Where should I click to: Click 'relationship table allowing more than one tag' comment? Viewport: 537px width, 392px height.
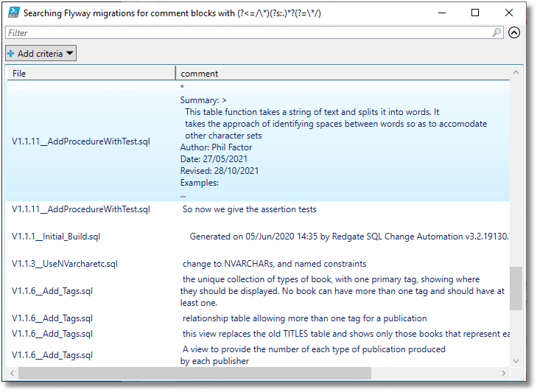click(x=304, y=318)
